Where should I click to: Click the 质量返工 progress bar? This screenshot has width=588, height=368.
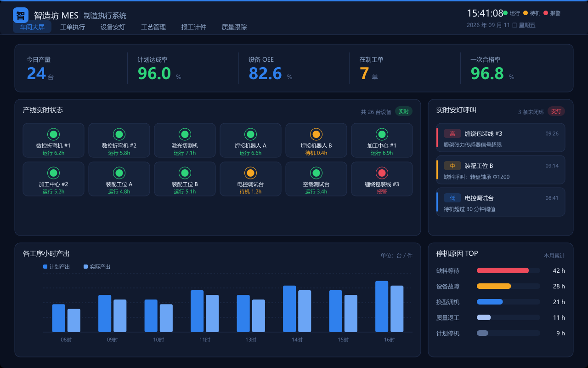(484, 317)
